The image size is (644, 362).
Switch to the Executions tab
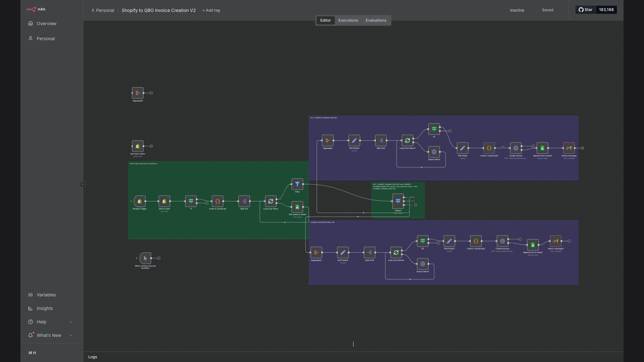[348, 20]
